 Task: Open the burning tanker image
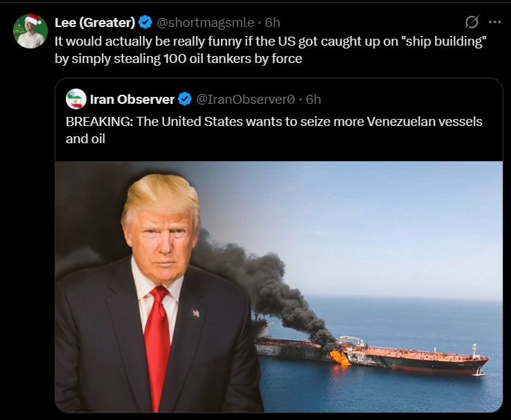pyautogui.click(x=278, y=287)
